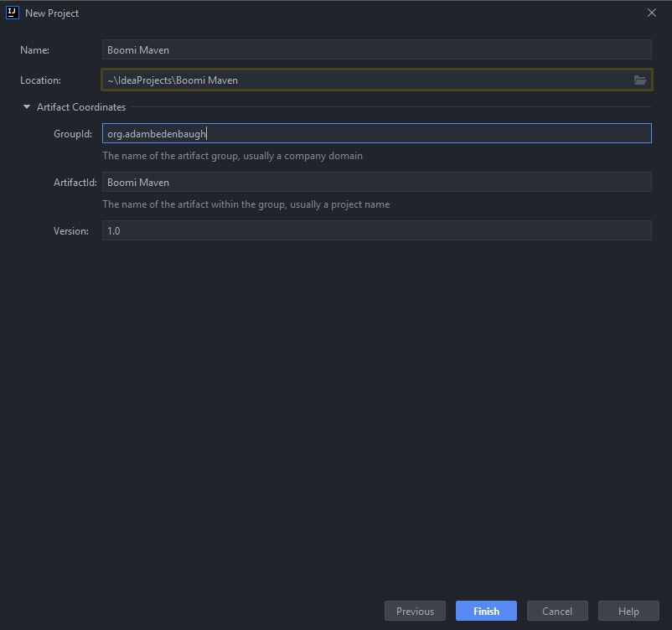This screenshot has height=630, width=672.
Task: Click Finish to create the project
Action: click(486, 611)
